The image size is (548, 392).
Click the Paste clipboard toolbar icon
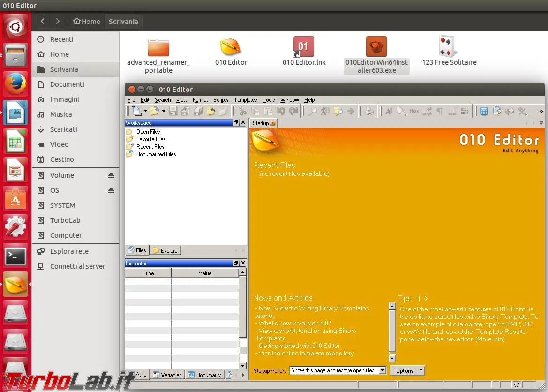(x=268, y=111)
